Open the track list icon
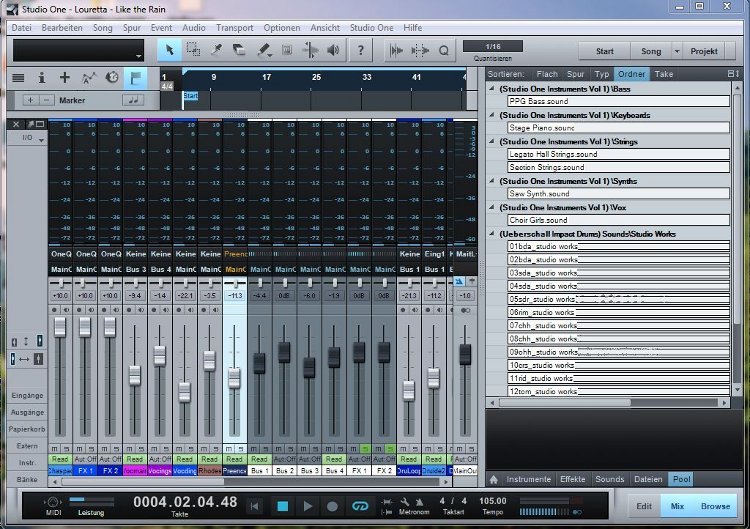Image resolution: width=750 pixels, height=529 pixels. [18, 77]
